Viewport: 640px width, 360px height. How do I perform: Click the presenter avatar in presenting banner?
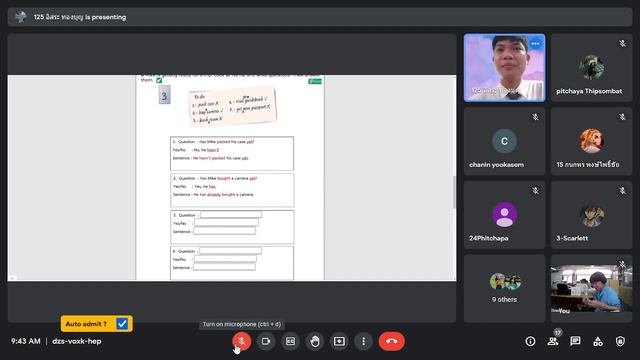20,17
